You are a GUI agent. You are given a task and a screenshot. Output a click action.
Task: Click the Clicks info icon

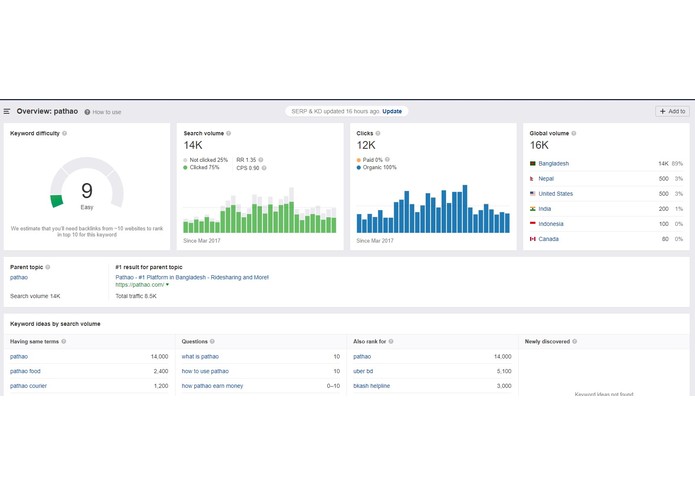tap(378, 133)
